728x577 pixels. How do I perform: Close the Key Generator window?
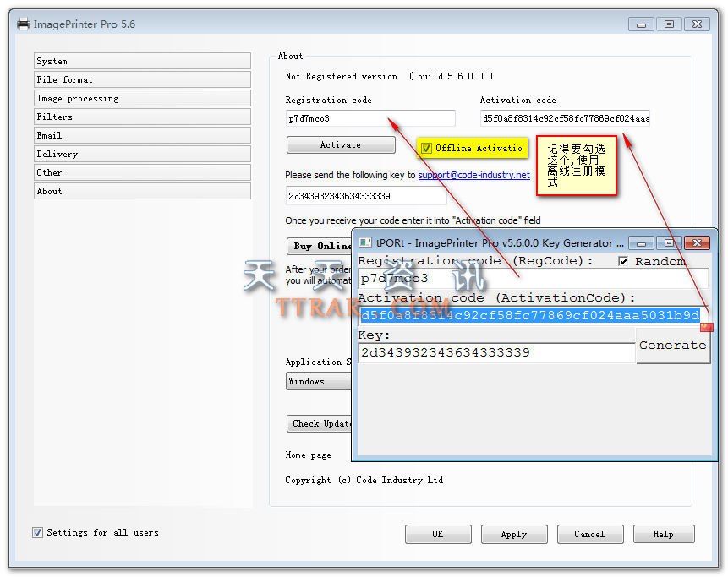[697, 242]
